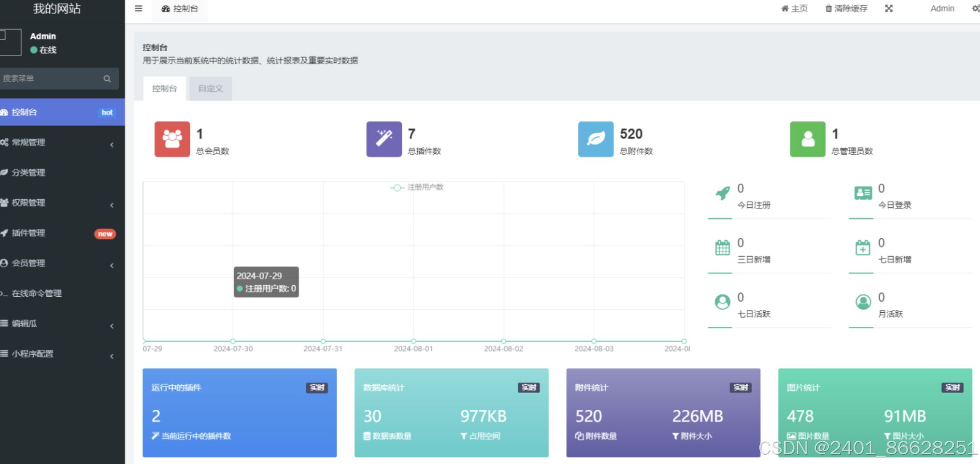Switch to the 自定义 tab
Viewport: 980px width, 464px height.
coord(210,88)
